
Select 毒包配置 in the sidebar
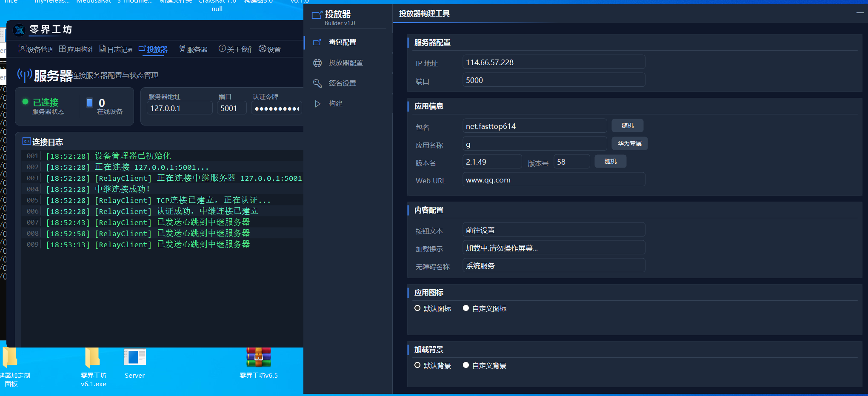pos(342,43)
